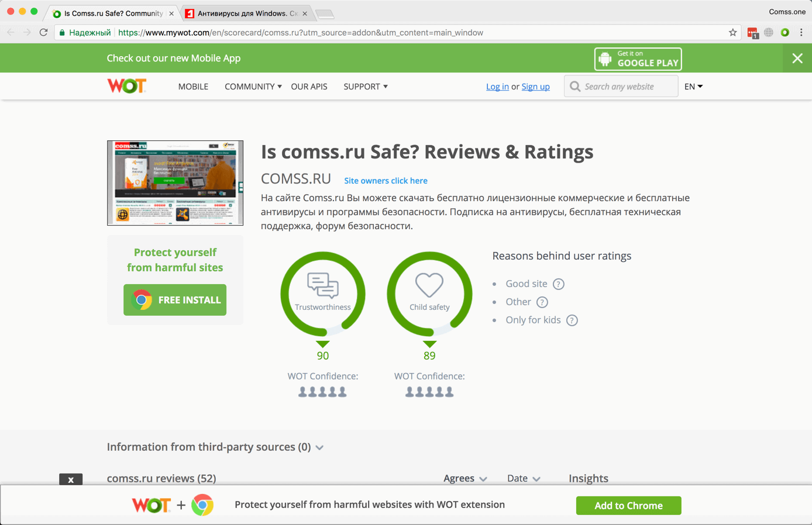Image resolution: width=812 pixels, height=525 pixels.
Task: Open a new browser tab
Action: tap(325, 13)
